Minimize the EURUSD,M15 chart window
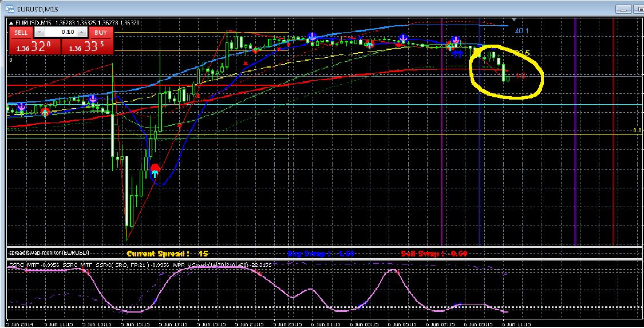The width and height of the screenshot is (644, 328). 623,9
